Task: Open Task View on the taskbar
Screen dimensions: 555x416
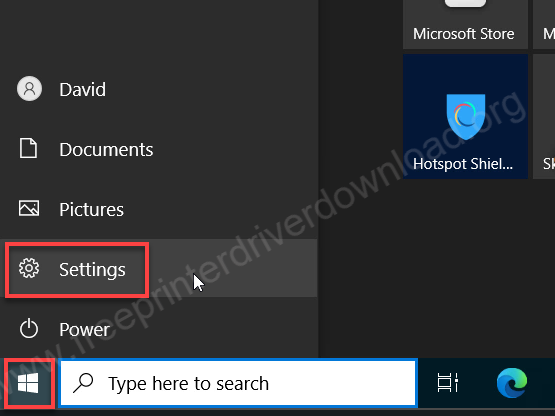Action: [x=448, y=383]
